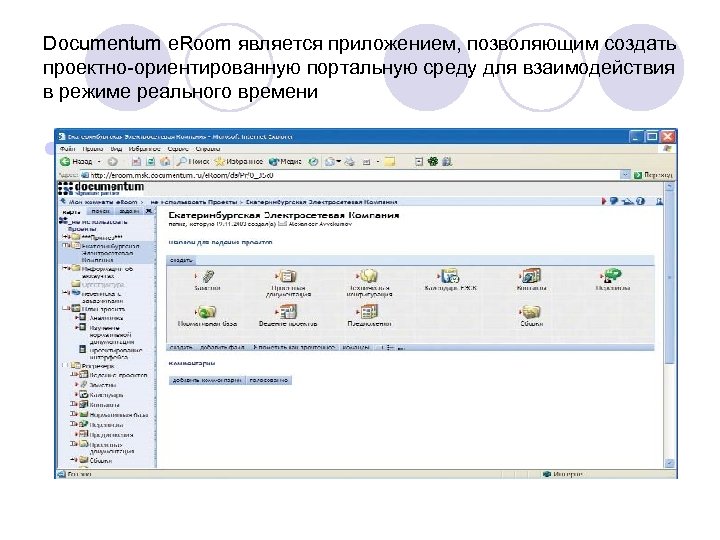Open the Сервис menu
The height and width of the screenshot is (540, 720).
pos(178,149)
